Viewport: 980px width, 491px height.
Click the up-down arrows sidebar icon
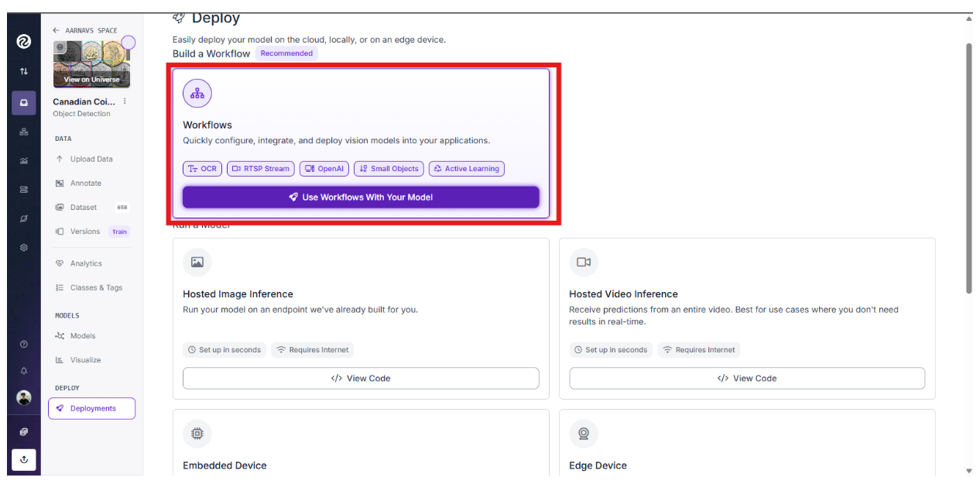point(24,71)
